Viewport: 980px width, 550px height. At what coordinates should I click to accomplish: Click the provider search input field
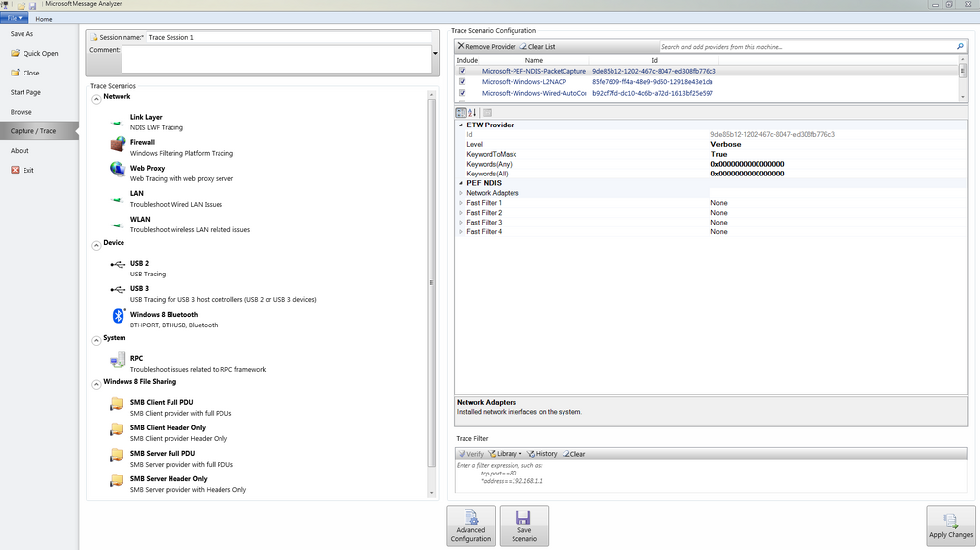tap(808, 47)
